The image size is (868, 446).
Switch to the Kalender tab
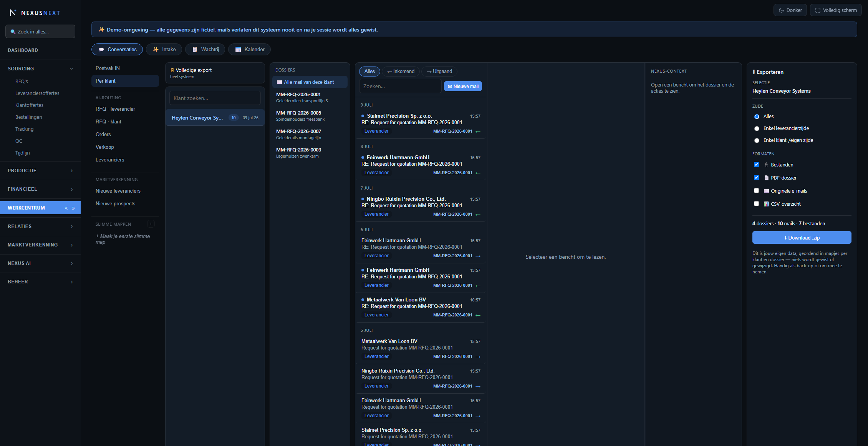(x=249, y=50)
